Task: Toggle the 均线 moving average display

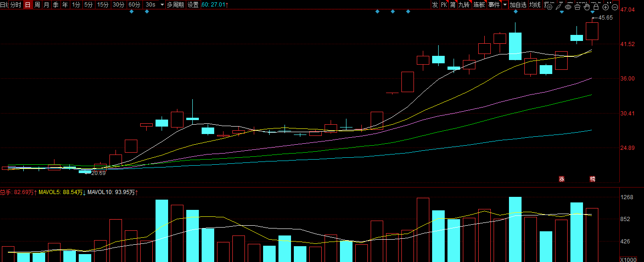Action: coord(535,5)
